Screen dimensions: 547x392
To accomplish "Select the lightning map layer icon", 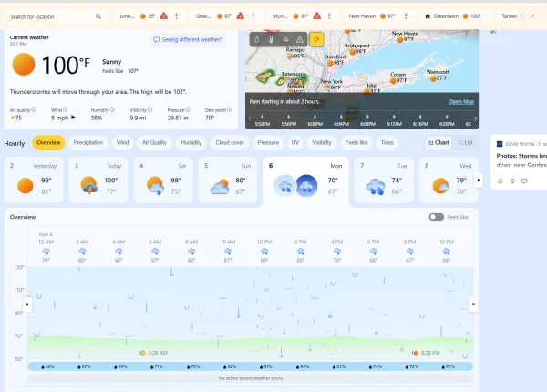I will pyautogui.click(x=316, y=39).
